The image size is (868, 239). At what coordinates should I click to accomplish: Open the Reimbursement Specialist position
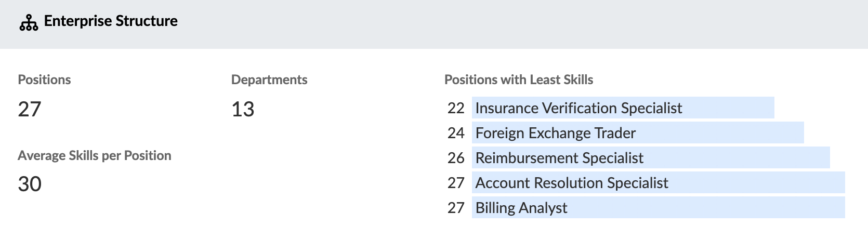(559, 158)
